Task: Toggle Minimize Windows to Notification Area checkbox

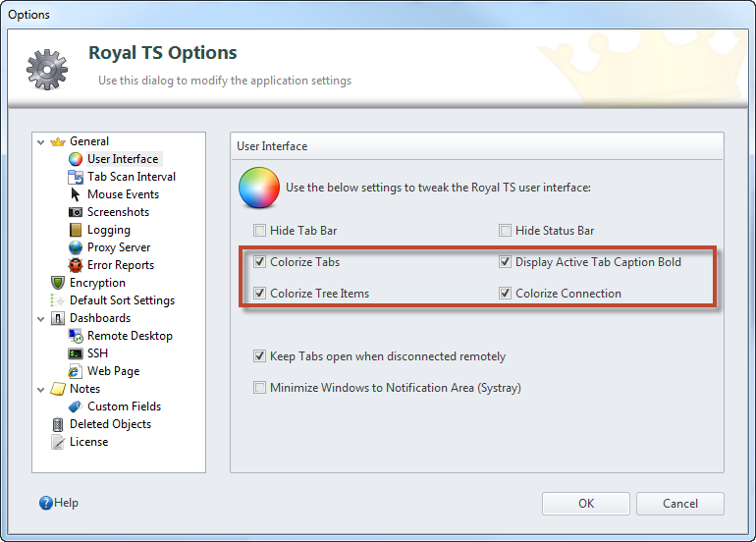Action: (260, 388)
